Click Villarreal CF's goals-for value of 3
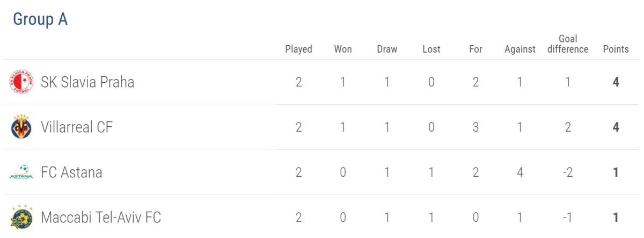The image size is (644, 238). [475, 127]
